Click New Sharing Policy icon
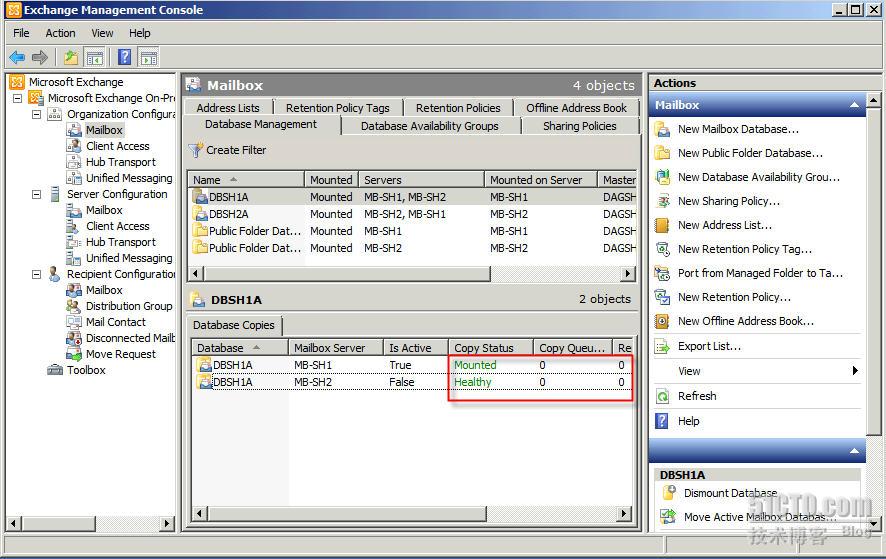This screenshot has width=886, height=559. (662, 201)
